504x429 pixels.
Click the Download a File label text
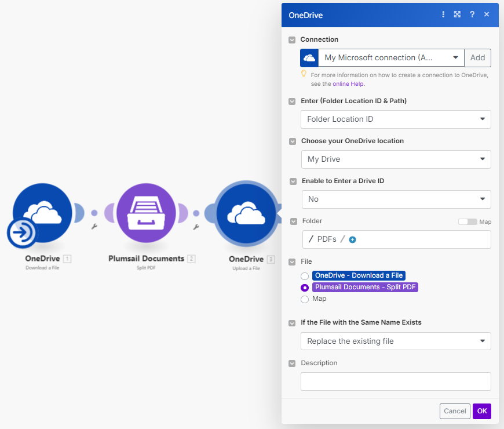(42, 268)
